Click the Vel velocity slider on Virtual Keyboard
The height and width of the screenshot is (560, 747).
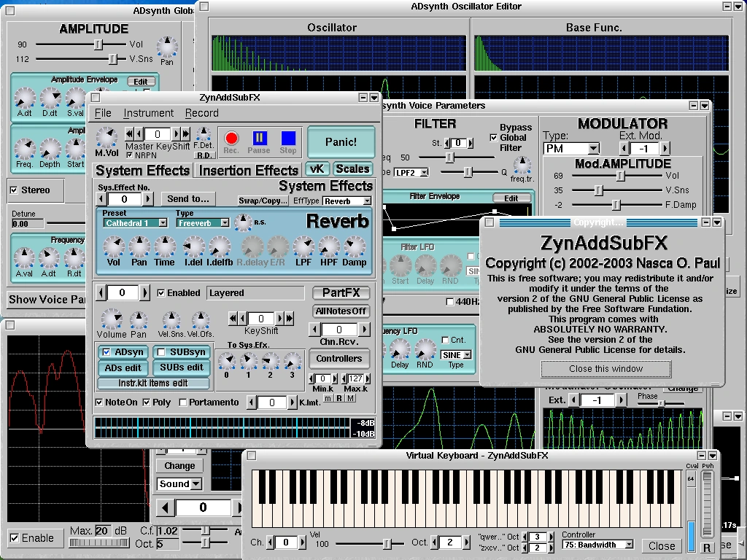tap(387, 543)
